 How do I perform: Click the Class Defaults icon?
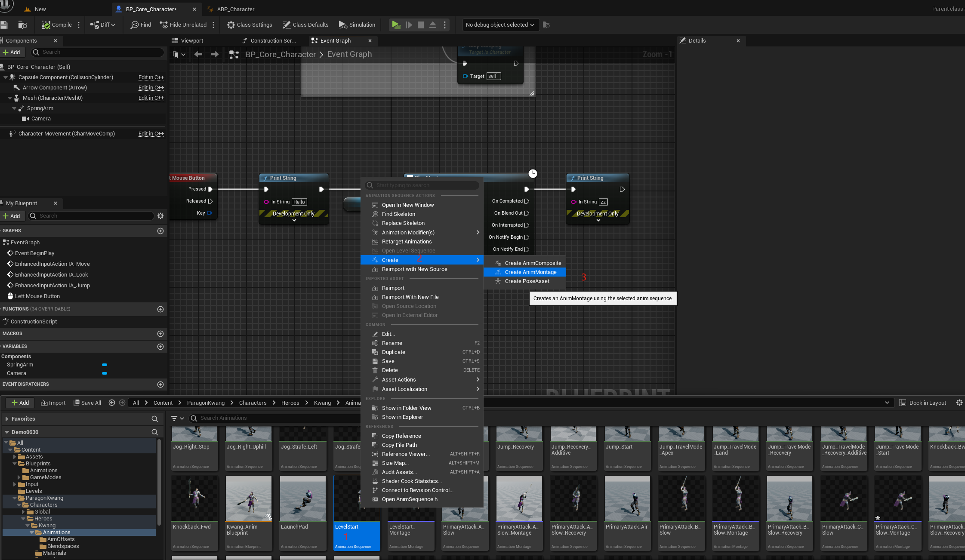point(287,25)
